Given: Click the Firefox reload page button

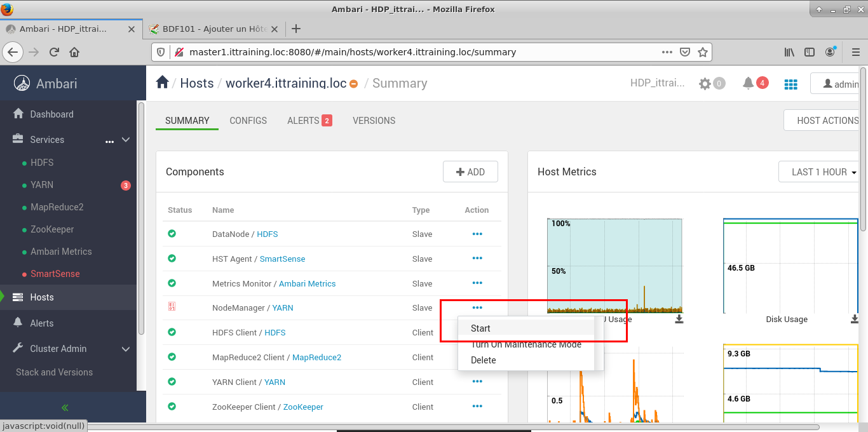Looking at the screenshot, I should coord(55,52).
